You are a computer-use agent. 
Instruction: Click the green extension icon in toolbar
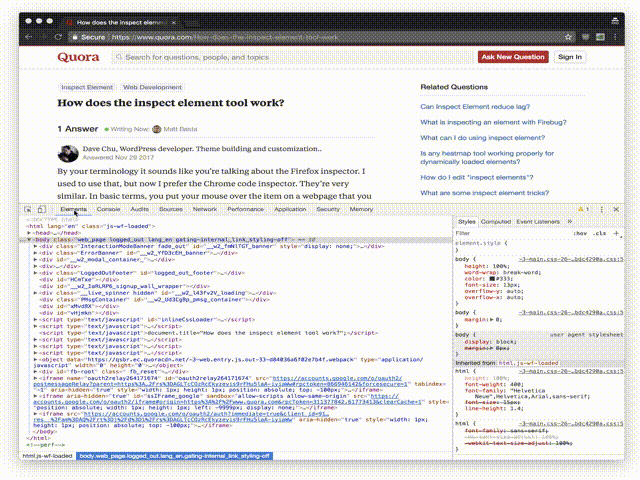pyautogui.click(x=600, y=37)
